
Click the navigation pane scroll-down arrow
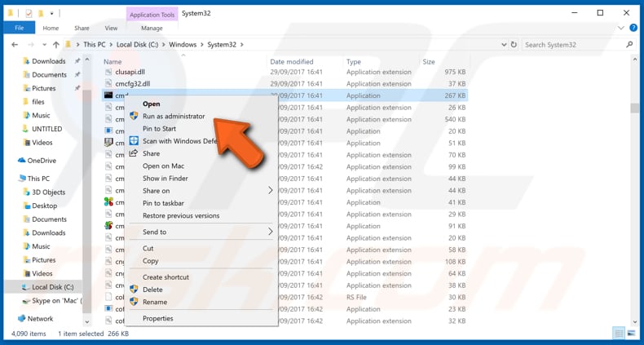click(86, 322)
